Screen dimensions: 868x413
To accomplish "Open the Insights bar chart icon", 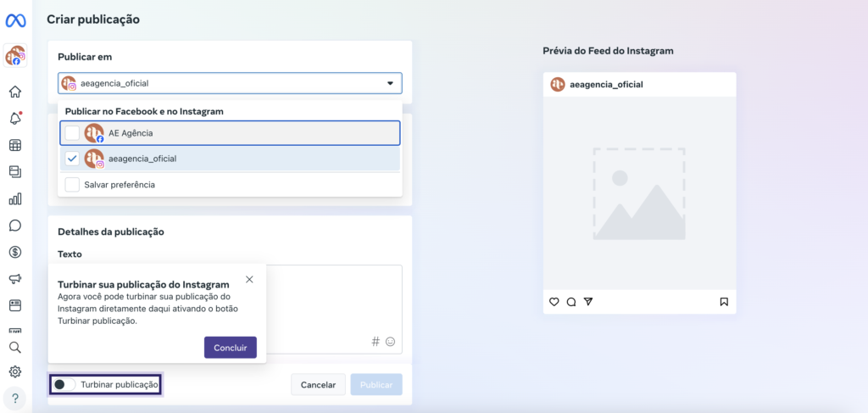I will coord(15,198).
